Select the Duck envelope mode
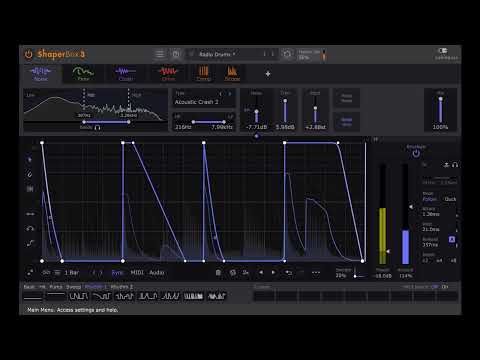Screen dimensions: 480x360 click(450, 199)
